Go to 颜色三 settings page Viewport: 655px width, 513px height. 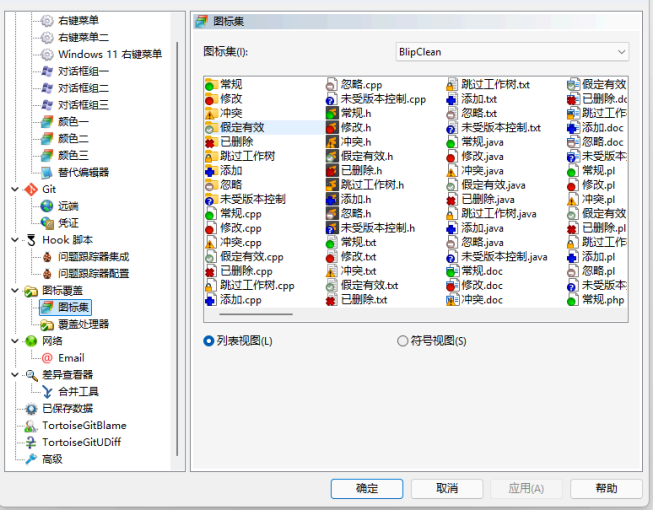74,156
